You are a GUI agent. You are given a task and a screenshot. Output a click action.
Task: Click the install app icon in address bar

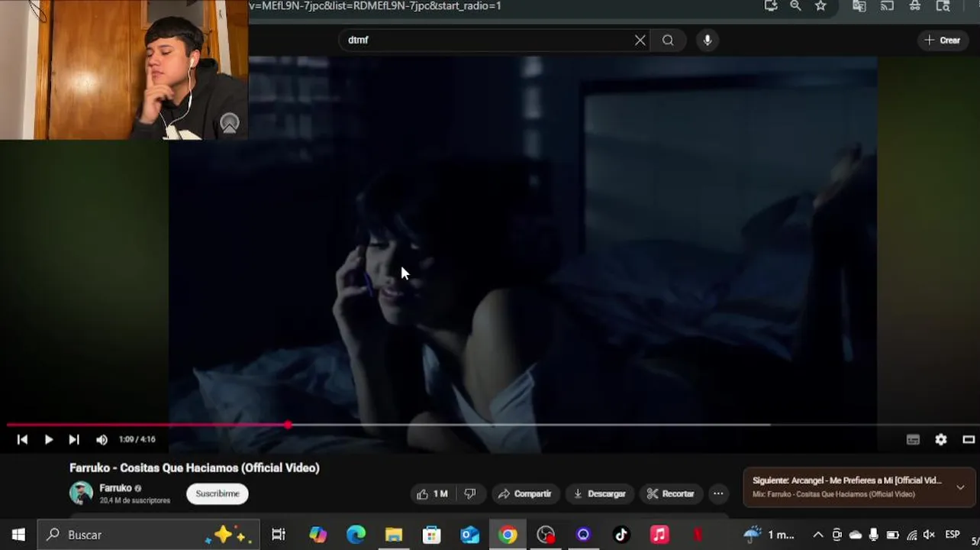770,6
